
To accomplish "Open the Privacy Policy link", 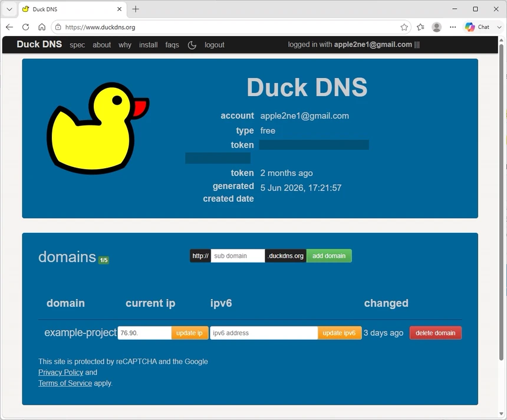I will point(61,372).
